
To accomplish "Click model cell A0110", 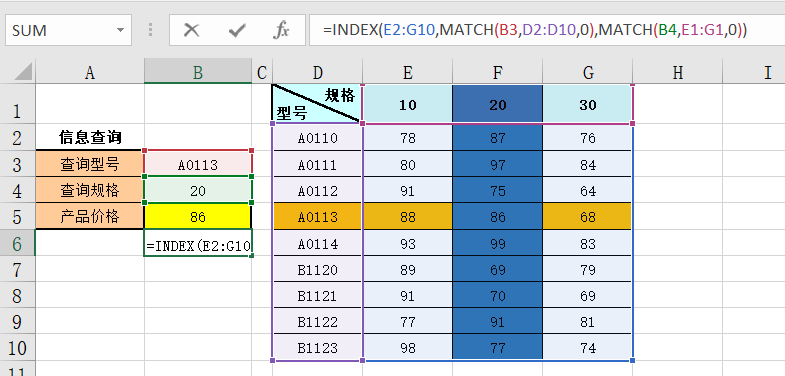I will point(317,137).
